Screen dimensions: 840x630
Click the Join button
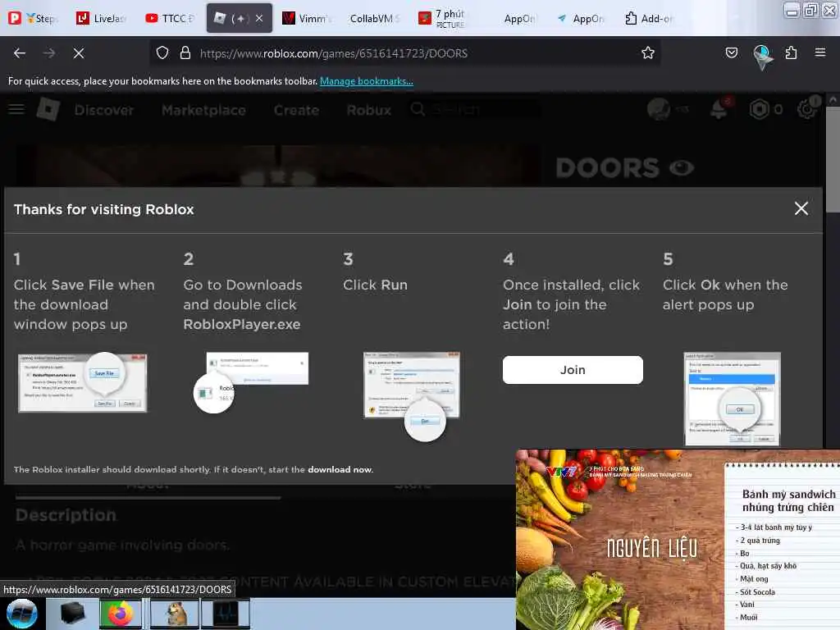coord(573,370)
